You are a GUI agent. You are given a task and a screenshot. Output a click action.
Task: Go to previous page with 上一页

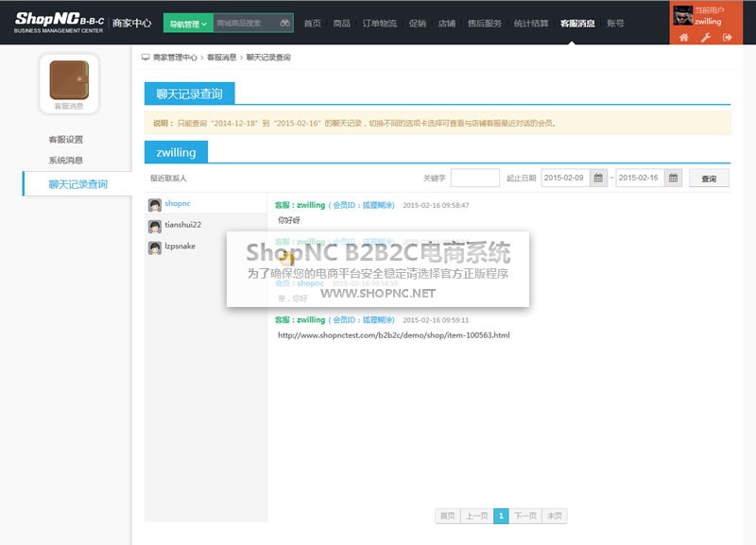(477, 516)
